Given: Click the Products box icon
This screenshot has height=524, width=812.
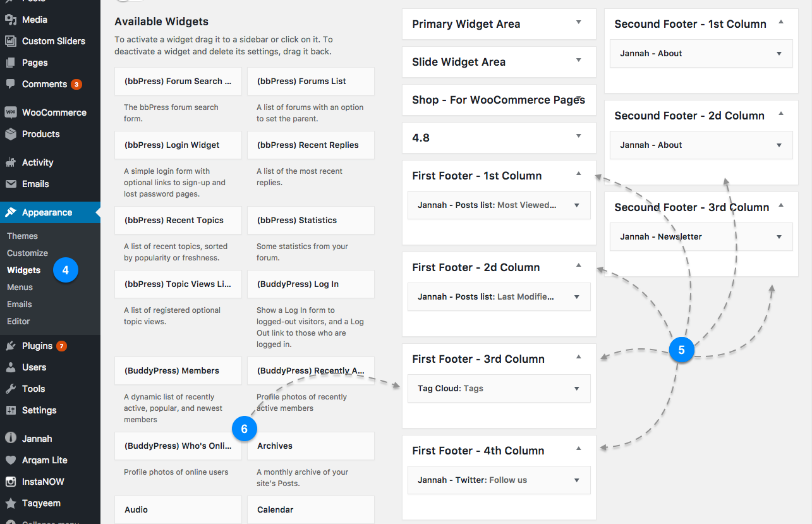Looking at the screenshot, I should (x=11, y=134).
